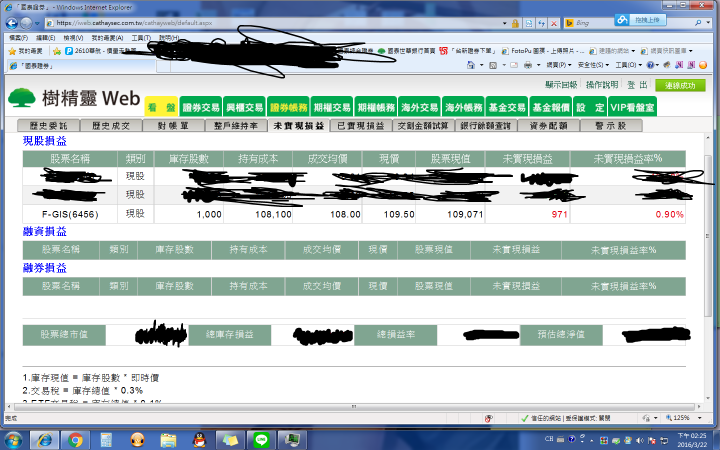Open the 歷史委託 sub-tab
Image resolution: width=720 pixels, height=450 pixels.
click(x=48, y=125)
